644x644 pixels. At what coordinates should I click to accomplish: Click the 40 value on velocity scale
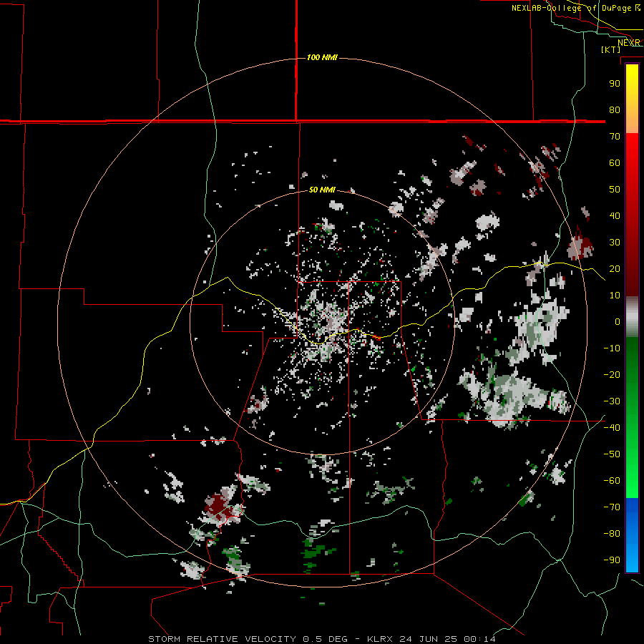(615, 216)
